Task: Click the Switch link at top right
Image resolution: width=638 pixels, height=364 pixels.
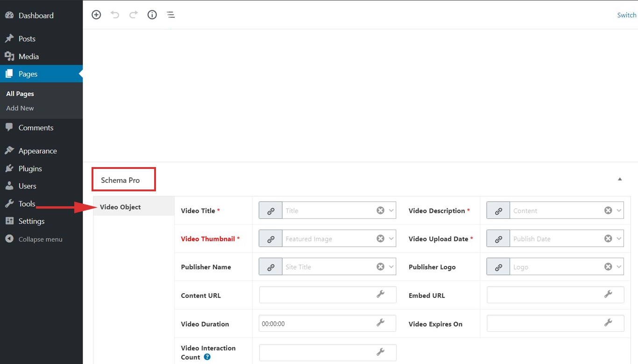Action: 626,14
